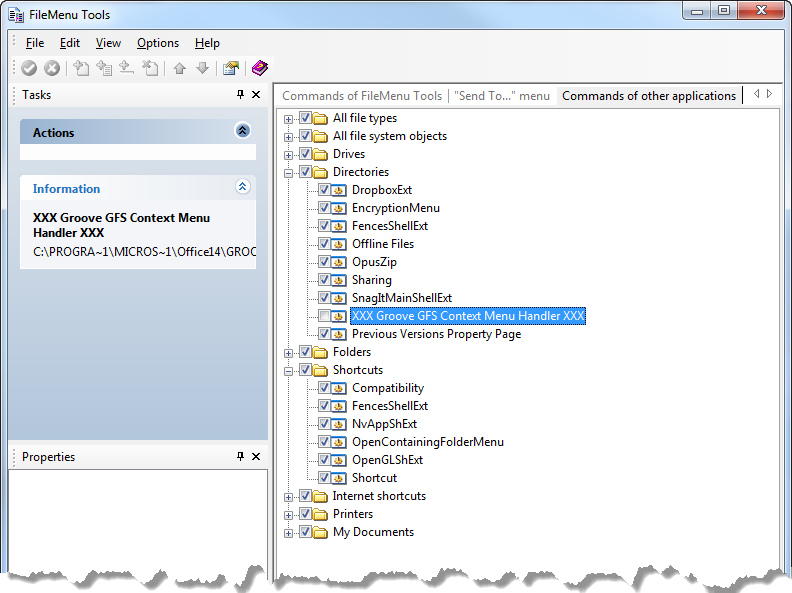
Task: Click the FileMenu Tools title bar icon
Action: [x=16, y=15]
